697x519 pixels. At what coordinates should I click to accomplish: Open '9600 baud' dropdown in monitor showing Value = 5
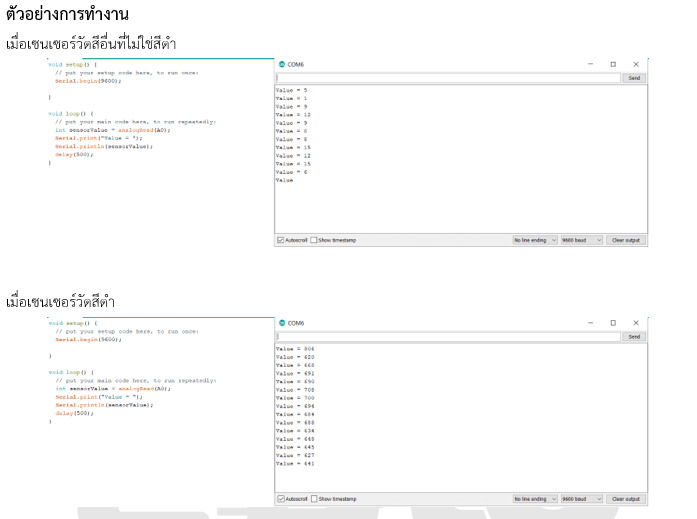tap(581, 240)
